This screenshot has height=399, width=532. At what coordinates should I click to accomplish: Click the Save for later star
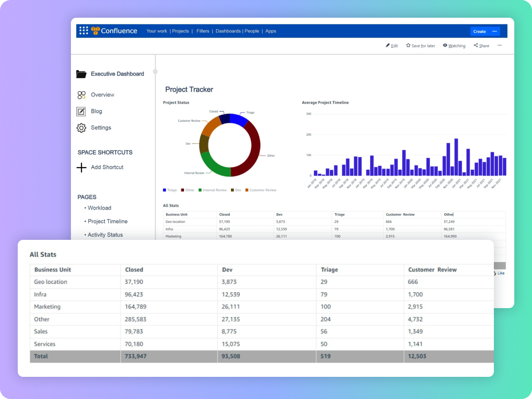[408, 45]
